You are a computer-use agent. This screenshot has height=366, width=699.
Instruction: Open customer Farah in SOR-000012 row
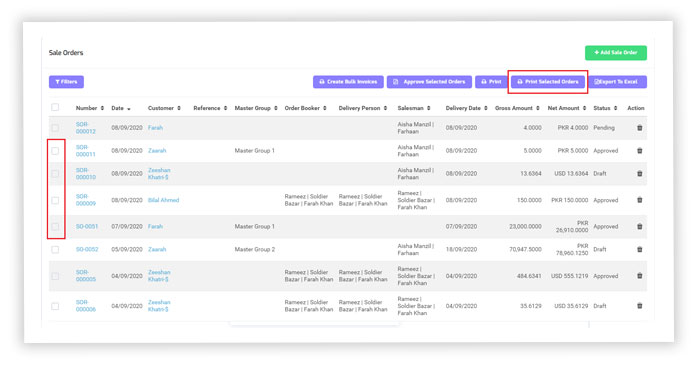tap(155, 128)
